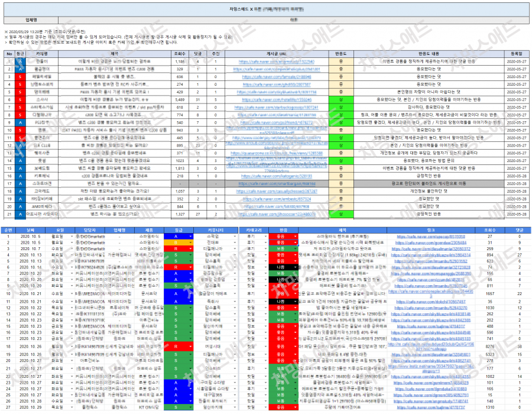Image resolution: width=532 pixels, height=414 pixels.
Task: Select the 5,489 view count cell
Action: click(x=180, y=100)
